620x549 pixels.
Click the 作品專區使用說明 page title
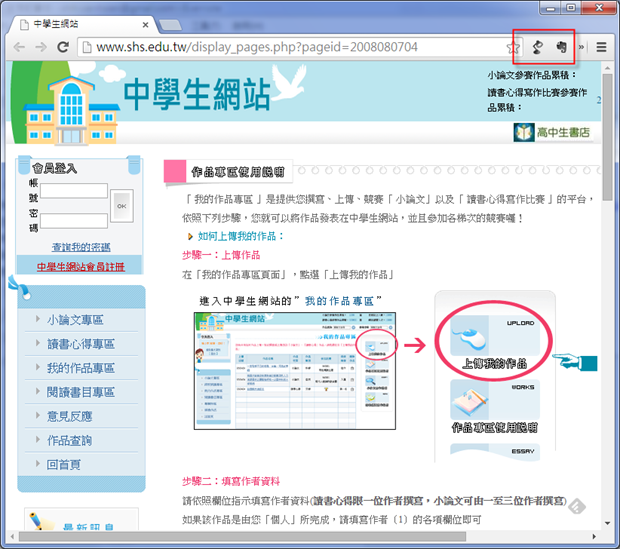(238, 172)
